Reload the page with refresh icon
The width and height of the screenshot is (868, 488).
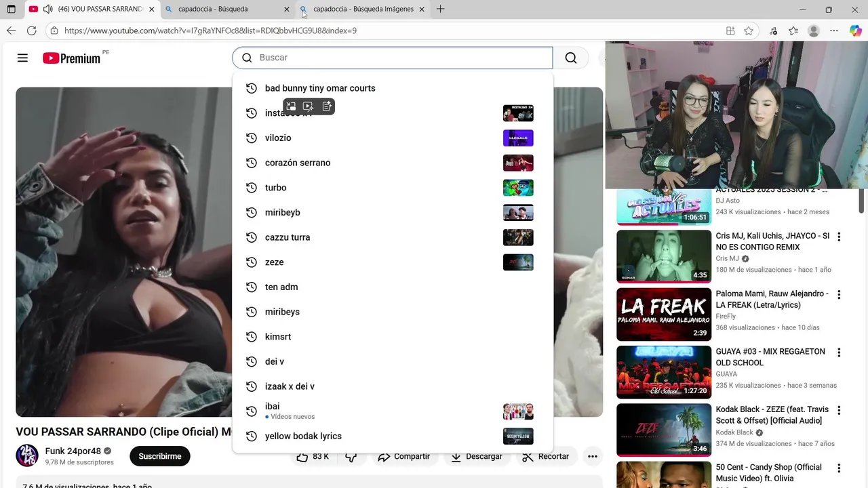(x=31, y=30)
